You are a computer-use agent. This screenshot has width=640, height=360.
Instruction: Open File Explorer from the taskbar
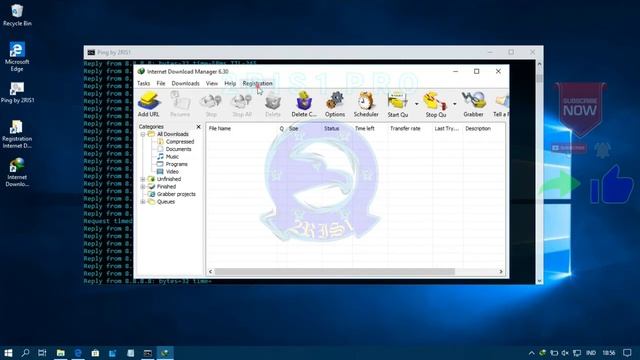pos(60,353)
